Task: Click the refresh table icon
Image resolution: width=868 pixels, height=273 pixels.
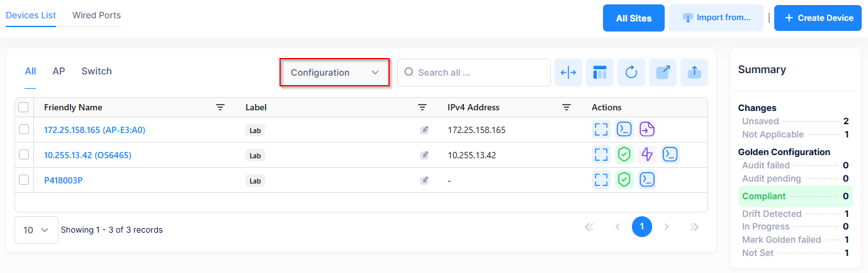Action: (x=631, y=73)
